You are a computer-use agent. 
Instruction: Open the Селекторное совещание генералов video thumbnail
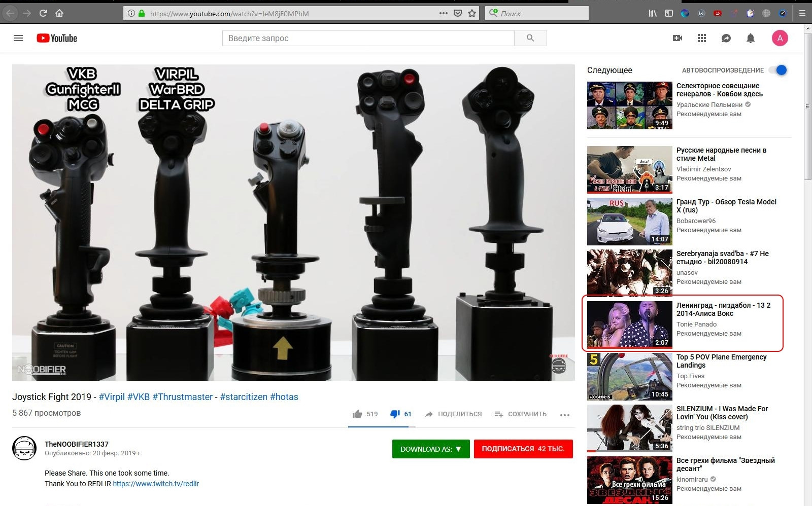630,105
